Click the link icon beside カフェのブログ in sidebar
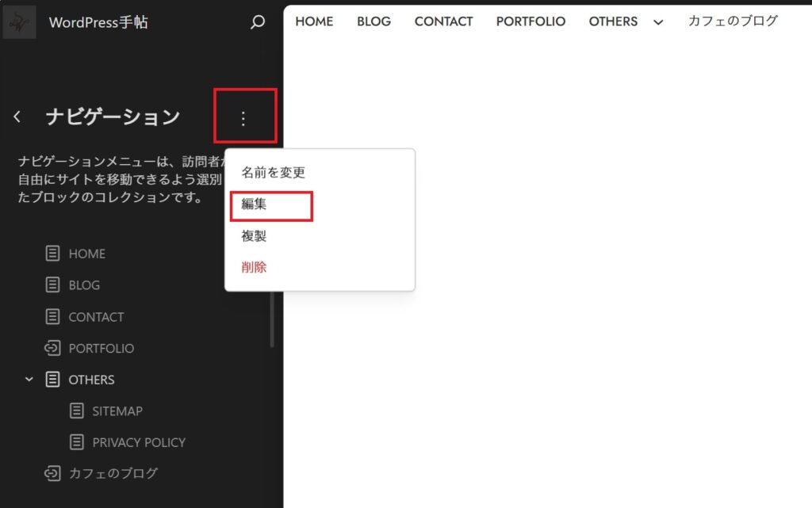Image resolution: width=812 pixels, height=508 pixels. point(52,473)
